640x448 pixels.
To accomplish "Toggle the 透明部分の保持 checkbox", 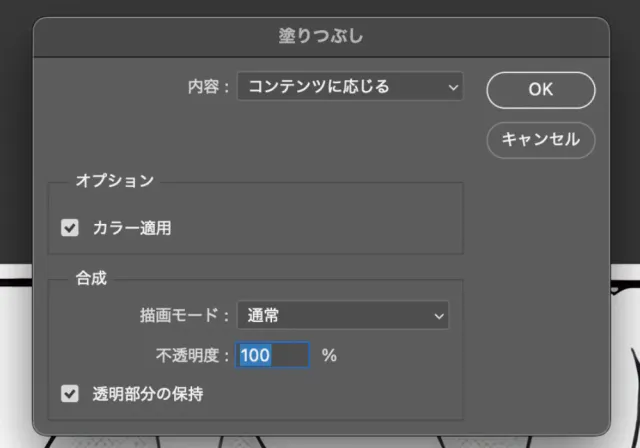I will click(70, 394).
